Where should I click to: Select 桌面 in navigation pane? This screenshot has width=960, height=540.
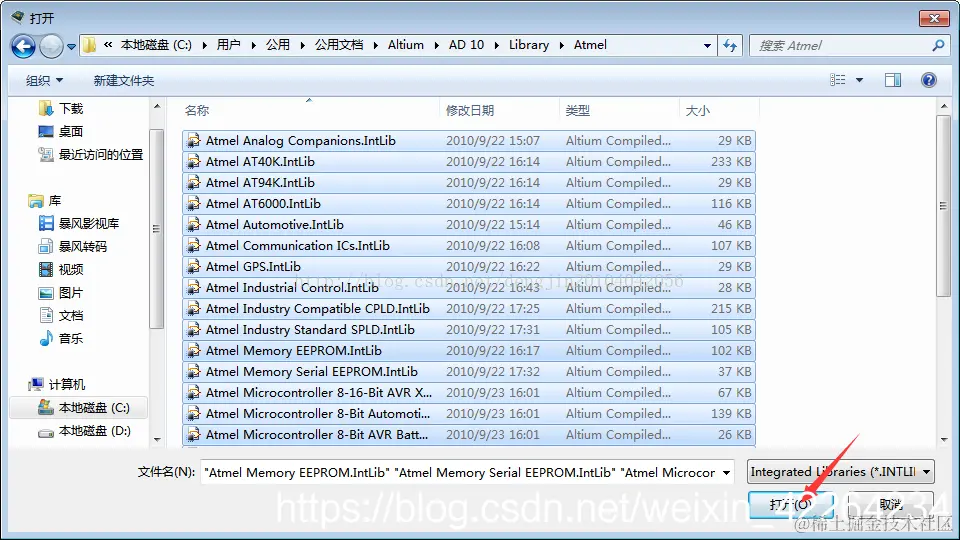[61, 131]
